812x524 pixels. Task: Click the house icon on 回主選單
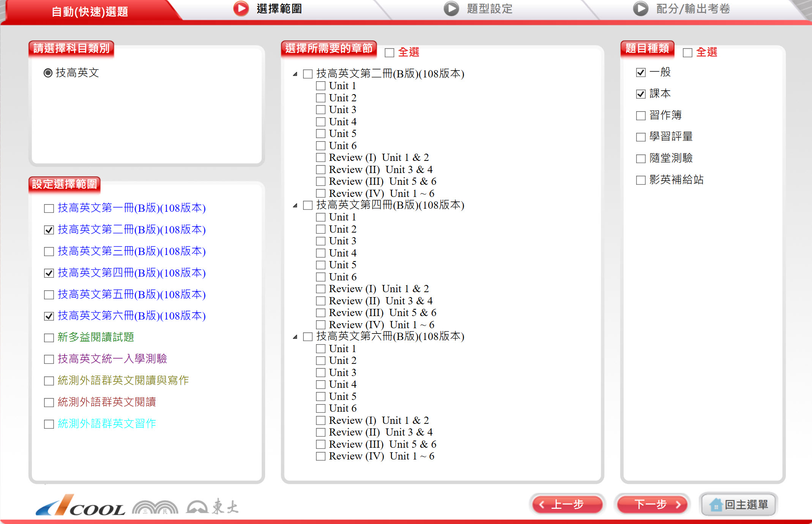(716, 505)
